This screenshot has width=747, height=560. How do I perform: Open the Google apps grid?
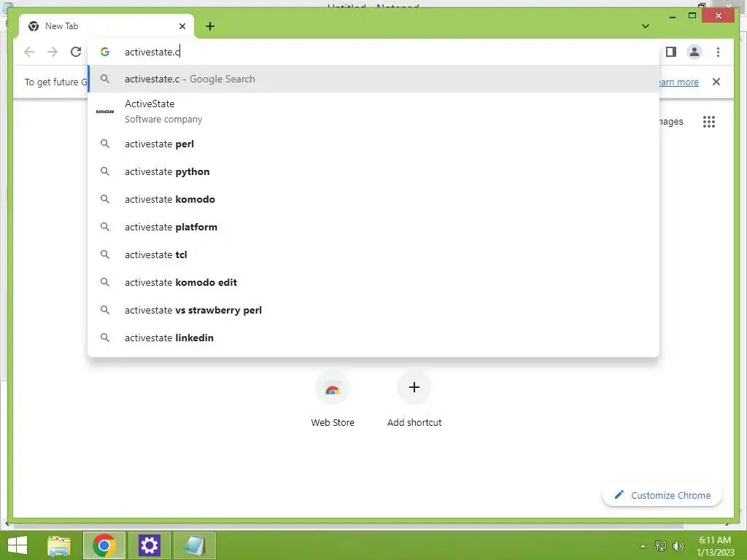(709, 122)
